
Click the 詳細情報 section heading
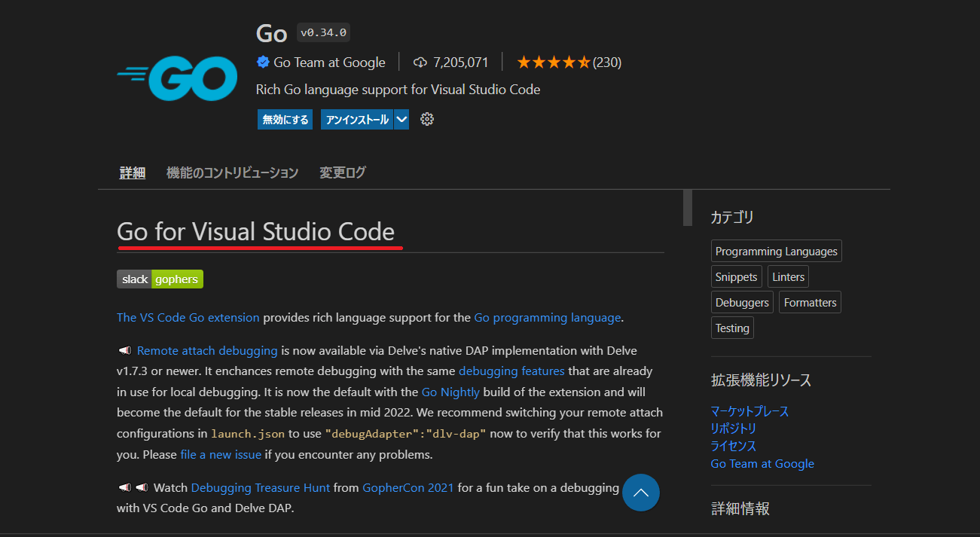click(740, 508)
